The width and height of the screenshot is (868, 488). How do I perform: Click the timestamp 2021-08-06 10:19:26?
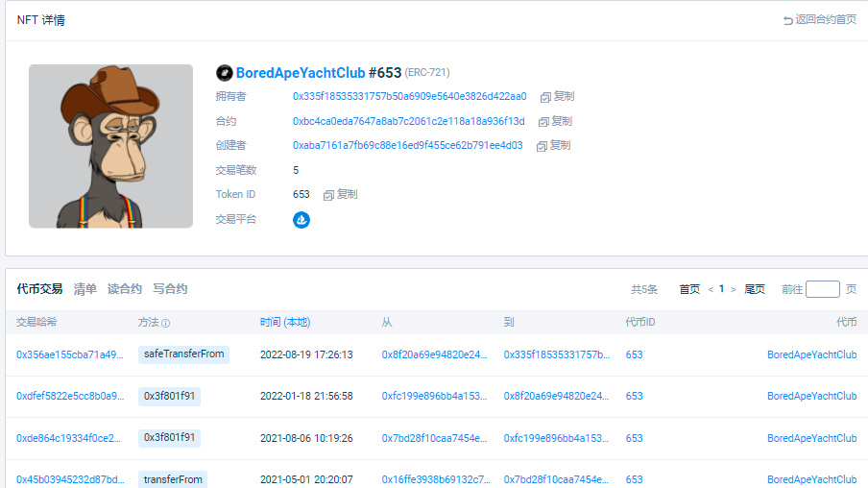(x=306, y=438)
